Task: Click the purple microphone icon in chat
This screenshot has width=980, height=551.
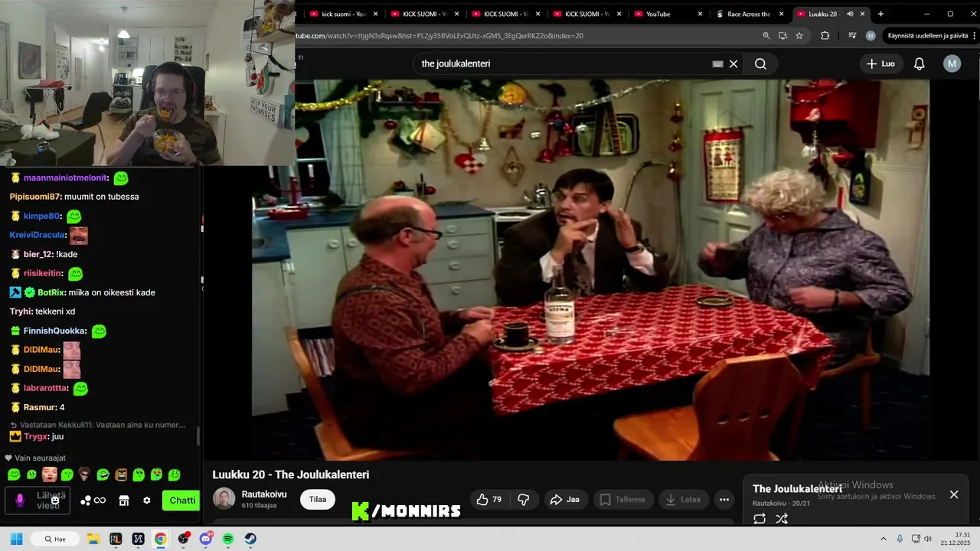Action: (x=20, y=500)
